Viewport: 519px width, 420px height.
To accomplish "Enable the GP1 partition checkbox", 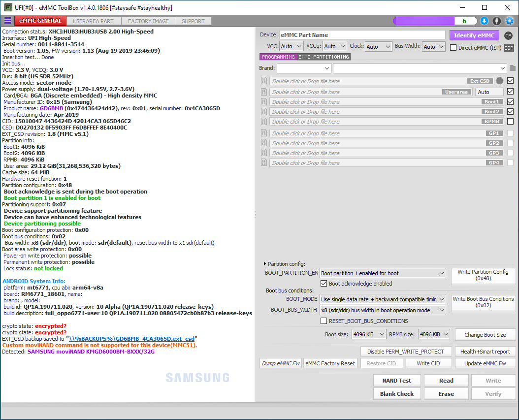I will click(x=511, y=133).
